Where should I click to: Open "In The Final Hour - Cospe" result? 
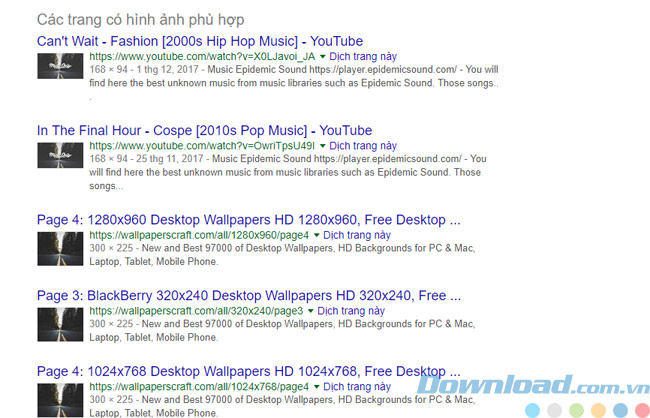pyautogui.click(x=204, y=130)
